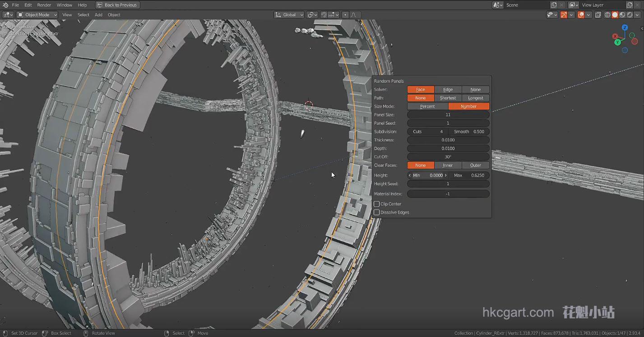Click the Panel Seed value field
Image resolution: width=644 pixels, height=337 pixels.
coord(448,123)
